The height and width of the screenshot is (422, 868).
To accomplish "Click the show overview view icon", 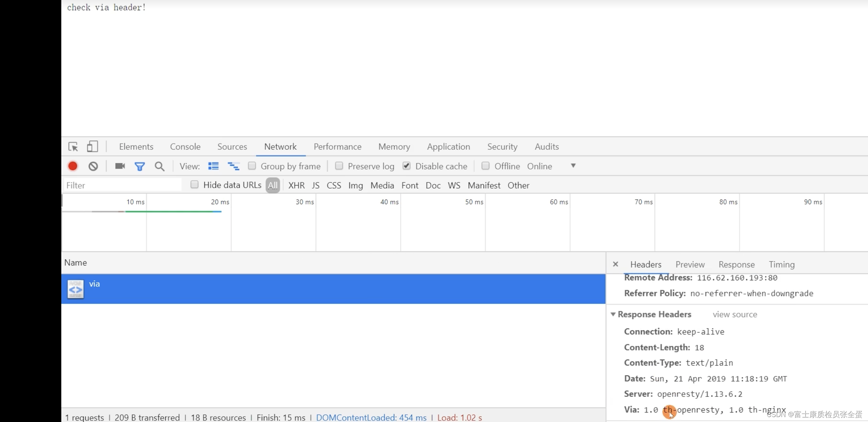I will tap(233, 166).
